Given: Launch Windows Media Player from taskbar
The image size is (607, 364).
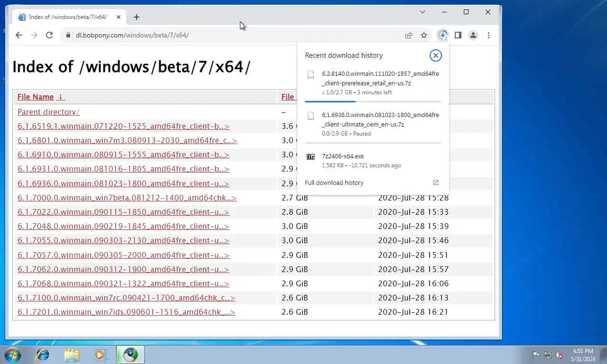Looking at the screenshot, I should pyautogui.click(x=100, y=355).
